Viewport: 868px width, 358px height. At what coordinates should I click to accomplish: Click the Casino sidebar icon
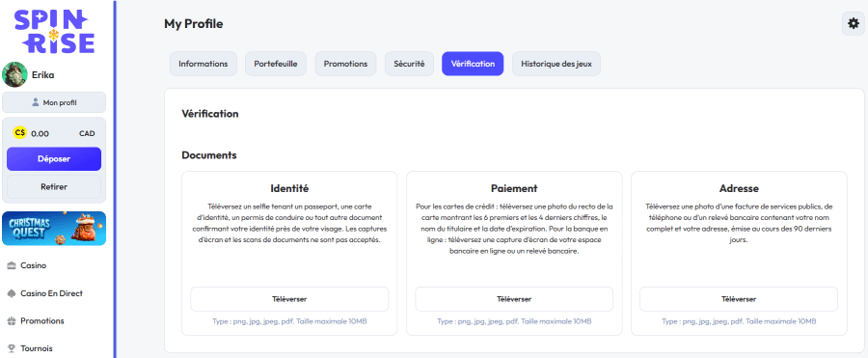point(11,265)
